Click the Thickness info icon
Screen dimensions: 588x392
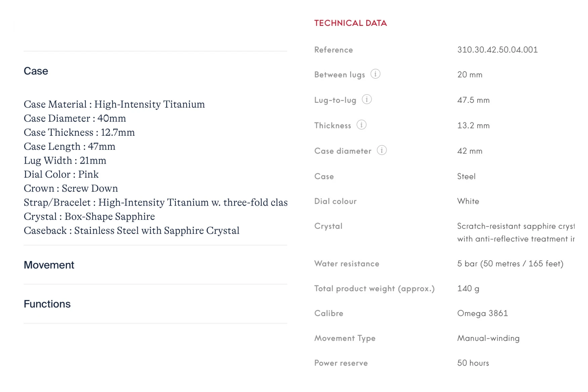point(361,125)
